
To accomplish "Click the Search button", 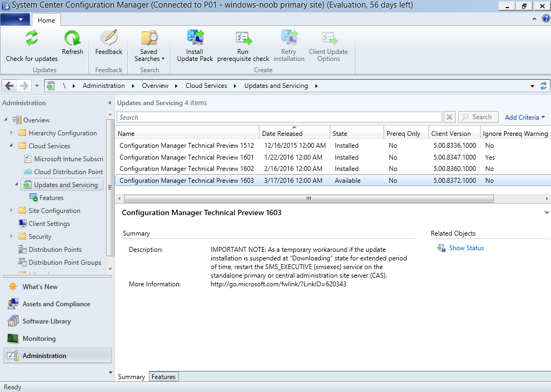I will pos(478,117).
